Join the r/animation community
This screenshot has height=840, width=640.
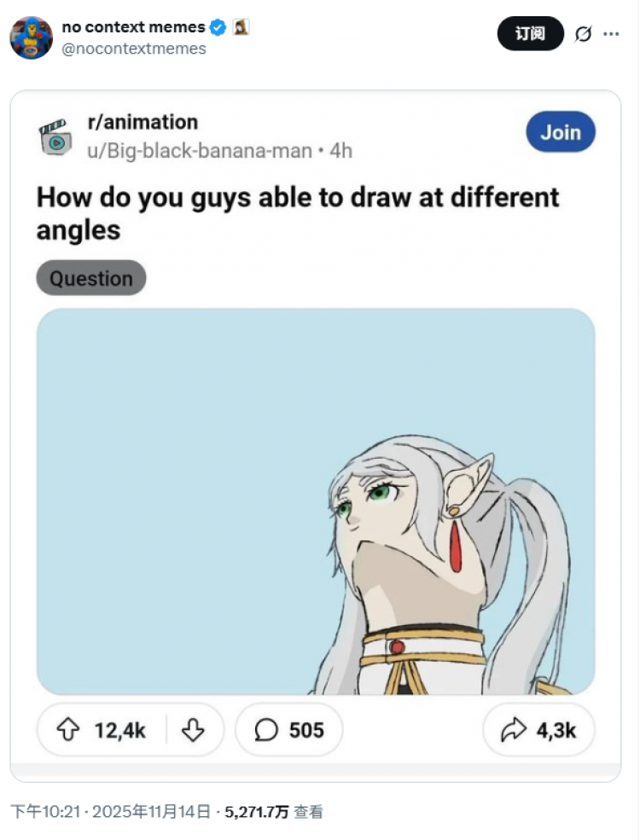pyautogui.click(x=561, y=132)
